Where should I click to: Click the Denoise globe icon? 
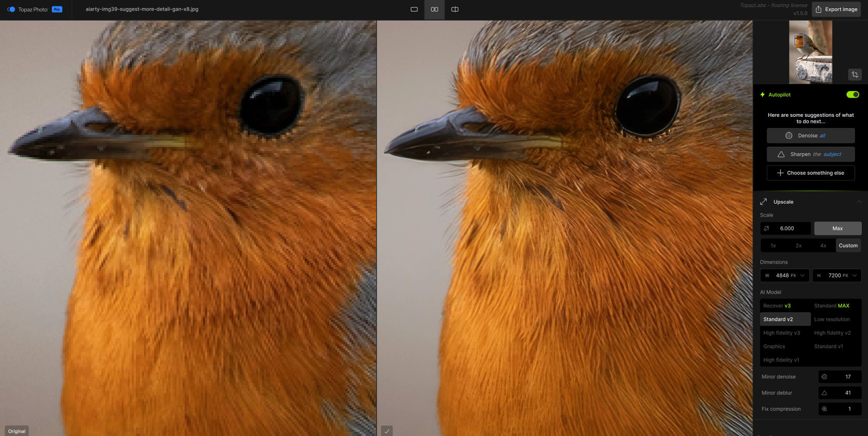[x=789, y=135]
